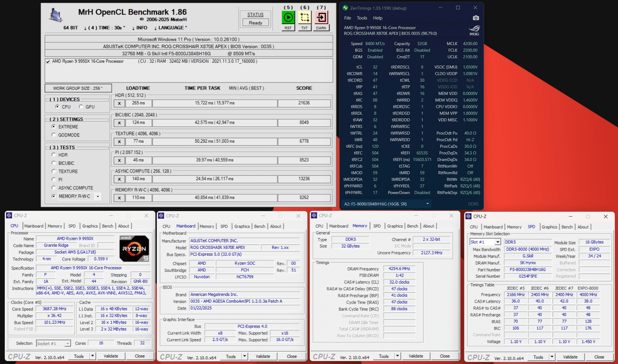Open the Socket #1 selection dropdown
618x364 pixels.
[x=68, y=343]
